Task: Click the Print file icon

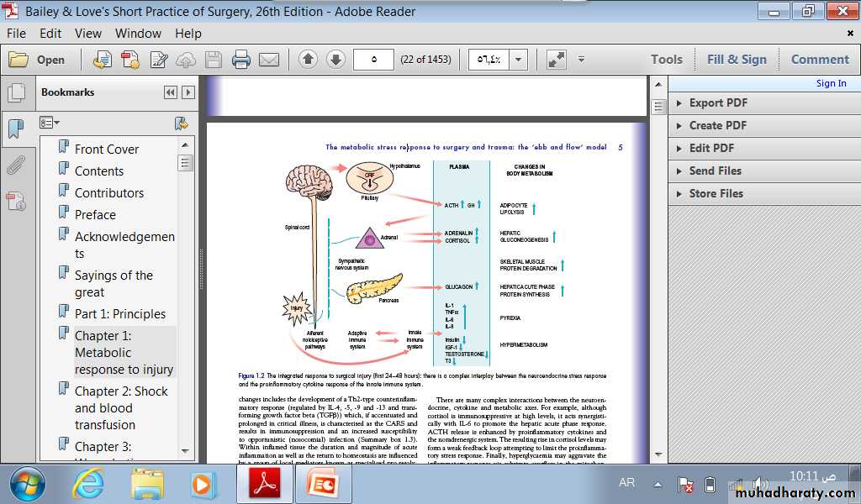Action: [240, 60]
